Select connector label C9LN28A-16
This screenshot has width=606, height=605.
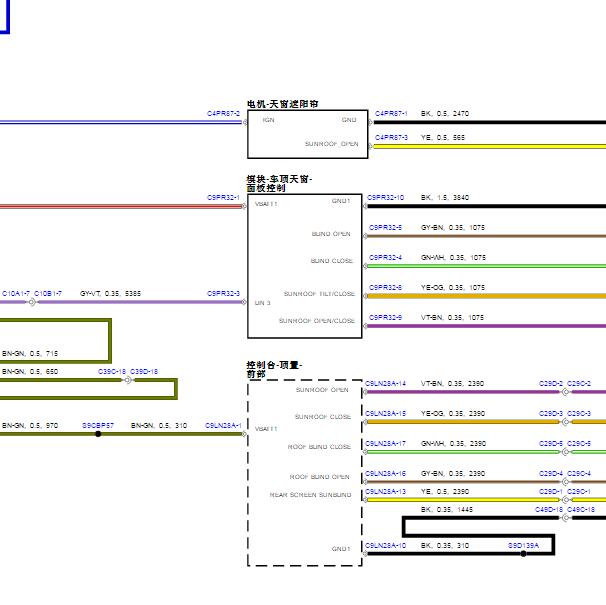coord(385,474)
